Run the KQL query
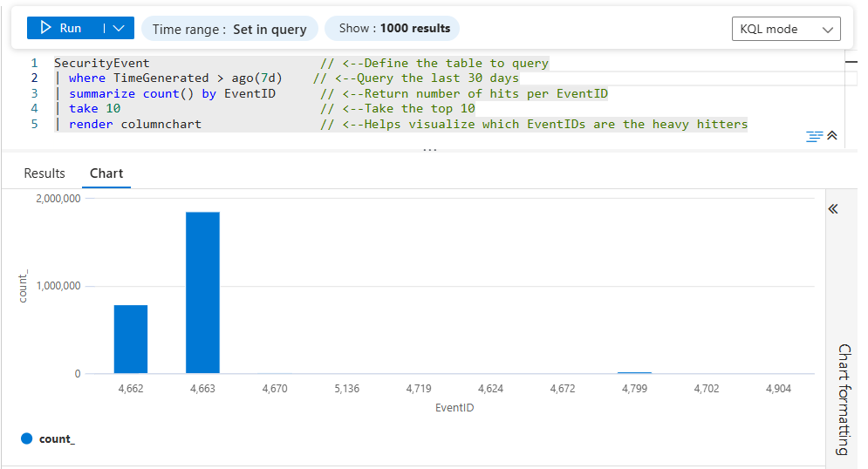868x469 pixels. 61,29
